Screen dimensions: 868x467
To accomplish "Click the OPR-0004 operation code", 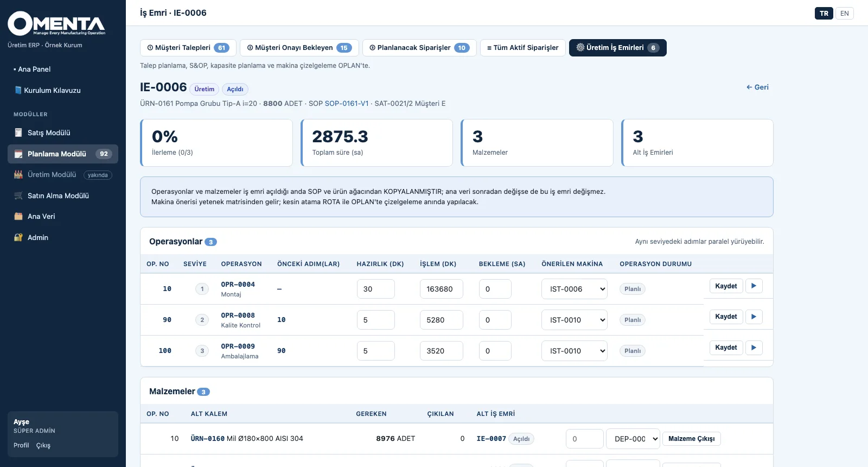I will (238, 284).
